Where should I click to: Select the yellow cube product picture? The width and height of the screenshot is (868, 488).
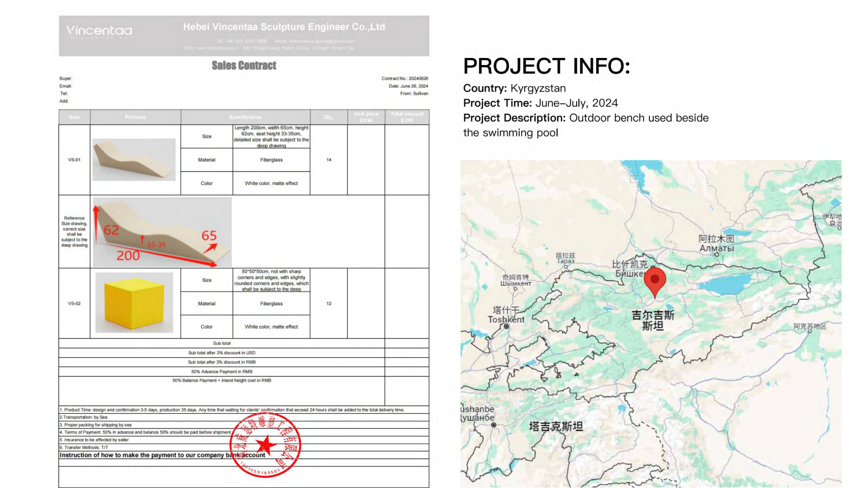pyautogui.click(x=134, y=303)
